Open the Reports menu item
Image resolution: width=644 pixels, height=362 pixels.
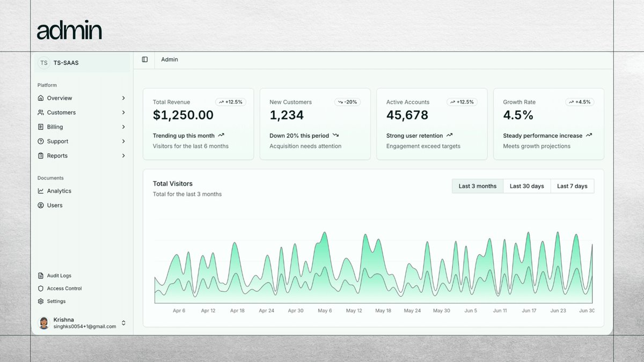pos(82,156)
